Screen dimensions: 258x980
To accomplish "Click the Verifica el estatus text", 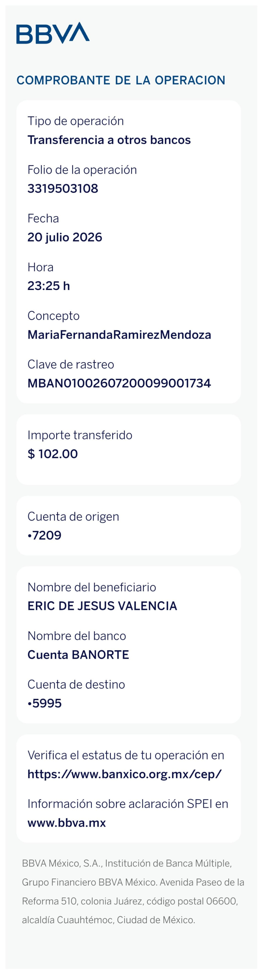I will 126,755.
